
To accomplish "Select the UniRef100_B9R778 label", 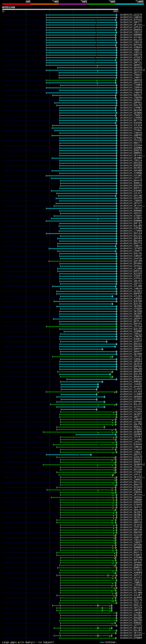I will (131, 55).
